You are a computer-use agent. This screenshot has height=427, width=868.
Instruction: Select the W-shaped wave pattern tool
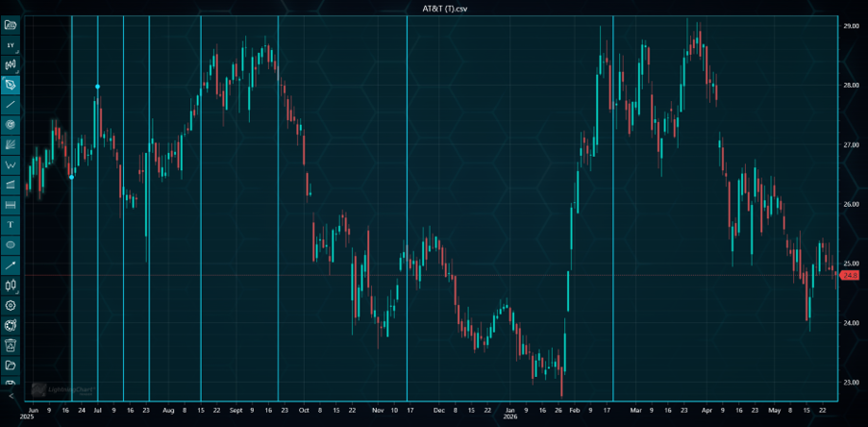point(11,164)
